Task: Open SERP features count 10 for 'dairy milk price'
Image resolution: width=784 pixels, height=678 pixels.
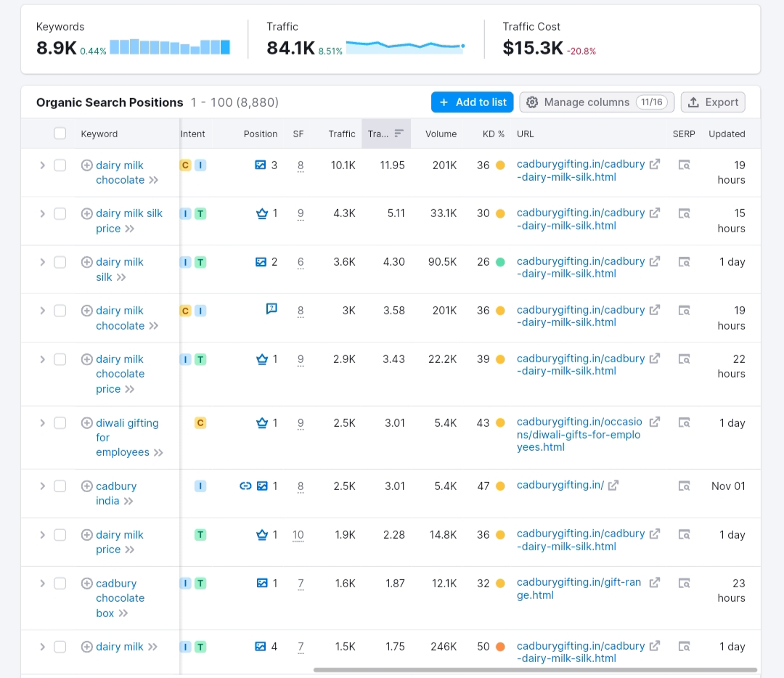Action: click(x=298, y=535)
